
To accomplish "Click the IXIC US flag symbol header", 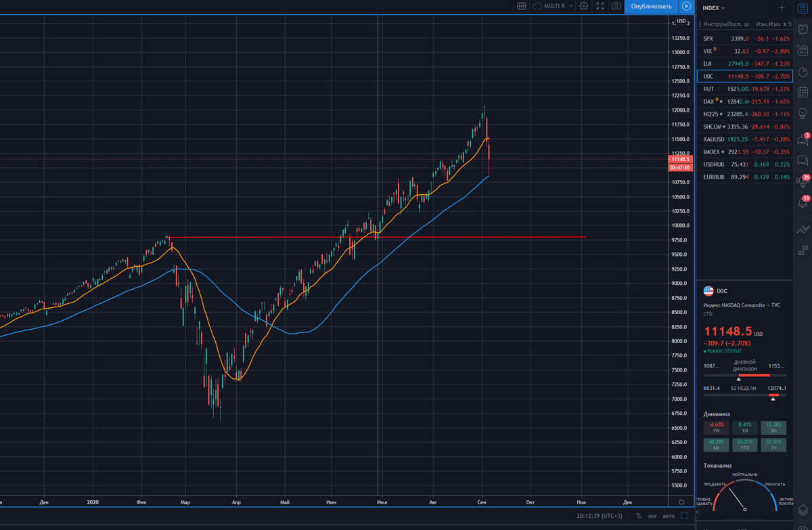I will point(708,291).
